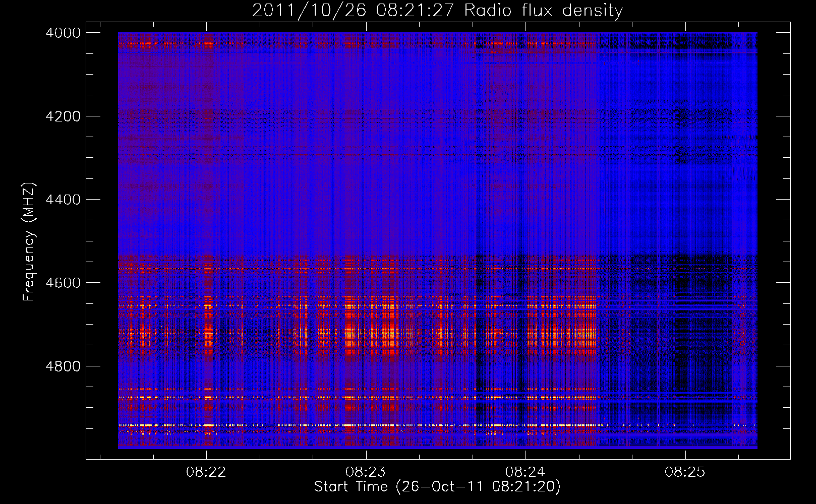Image resolution: width=816 pixels, height=504 pixels.
Task: Click the 4800 frequency tick label
Action: point(63,366)
